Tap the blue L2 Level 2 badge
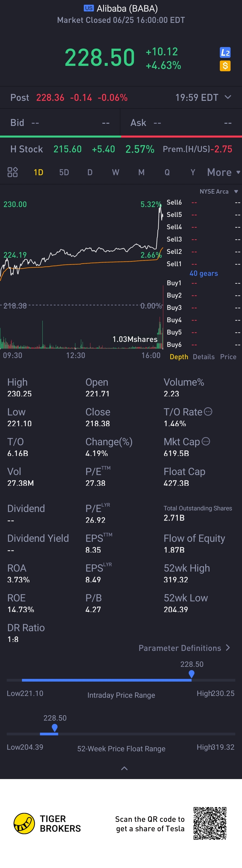 [225, 53]
